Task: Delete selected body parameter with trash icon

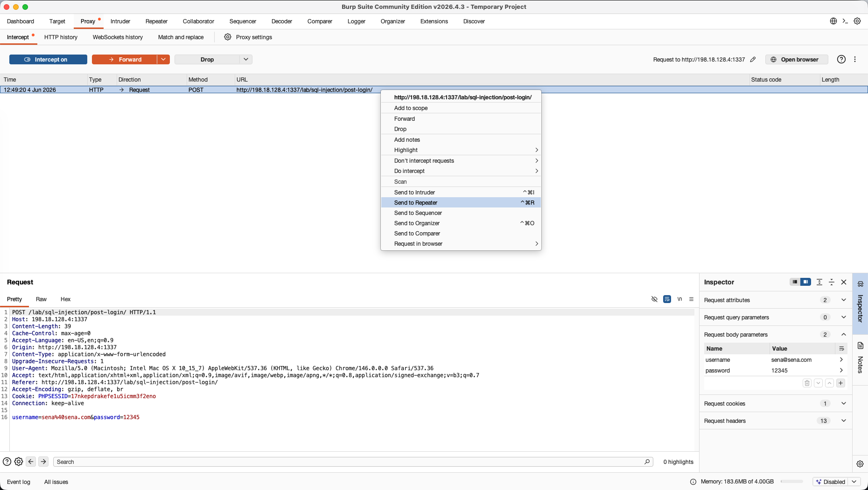Action: coord(807,383)
